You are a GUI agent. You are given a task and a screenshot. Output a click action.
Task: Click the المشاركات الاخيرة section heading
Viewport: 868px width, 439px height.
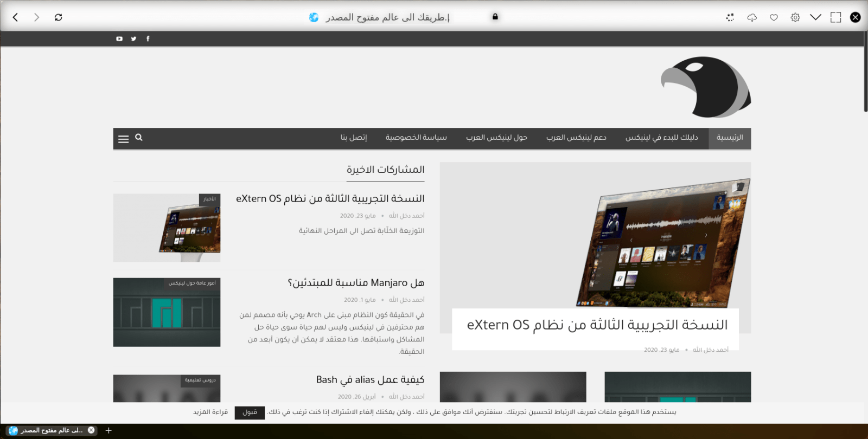386,170
